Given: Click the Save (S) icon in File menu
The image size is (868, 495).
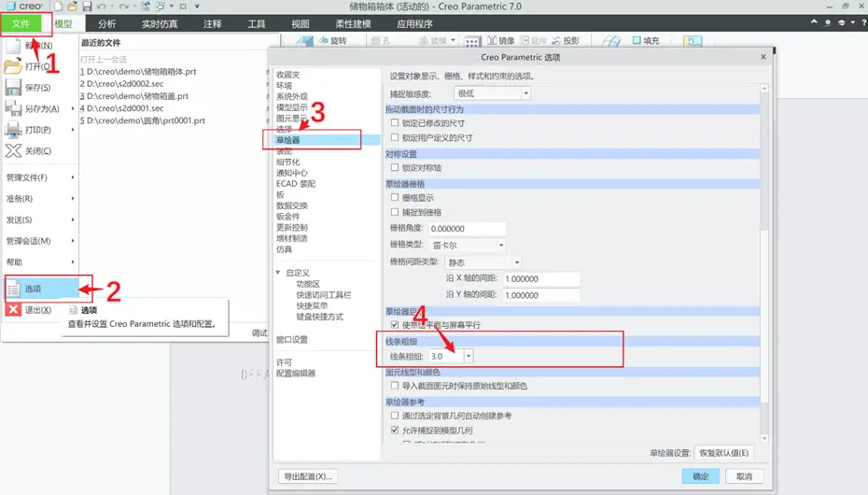Looking at the screenshot, I should [13, 88].
